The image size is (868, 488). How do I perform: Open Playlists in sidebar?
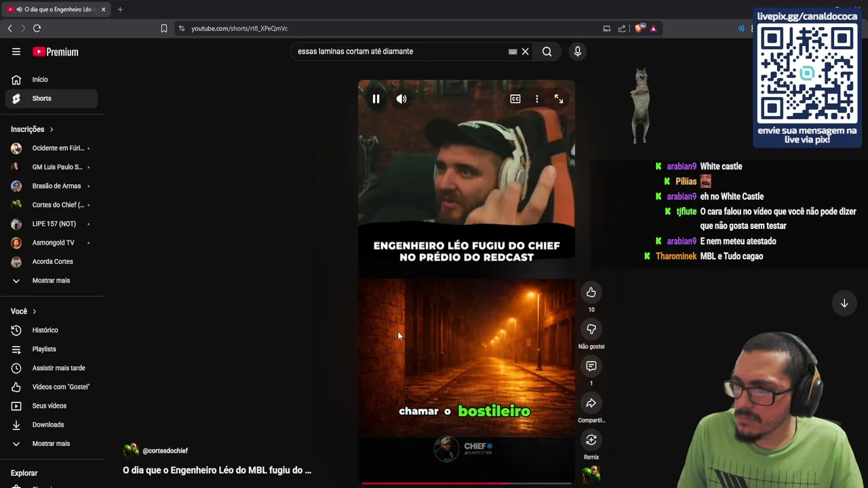pos(52,349)
